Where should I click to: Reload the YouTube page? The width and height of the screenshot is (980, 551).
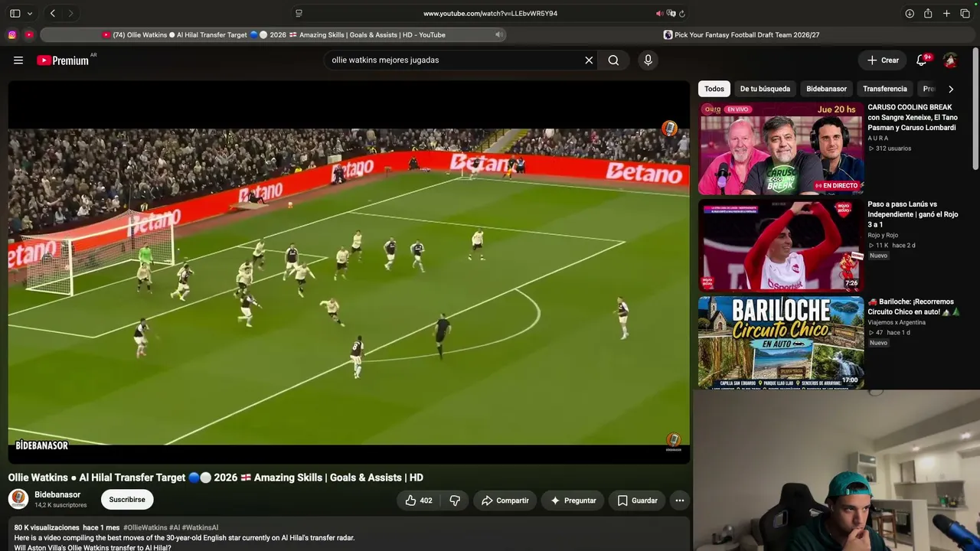(682, 14)
